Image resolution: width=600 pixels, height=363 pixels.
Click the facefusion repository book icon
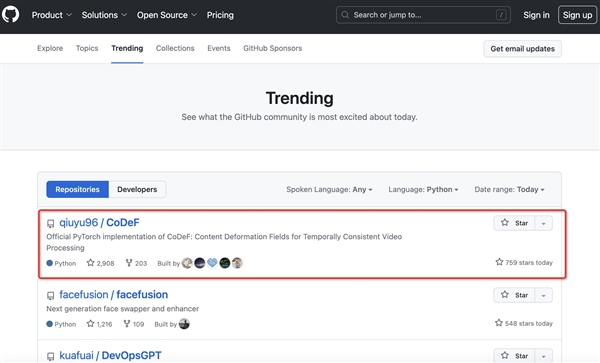(x=51, y=295)
